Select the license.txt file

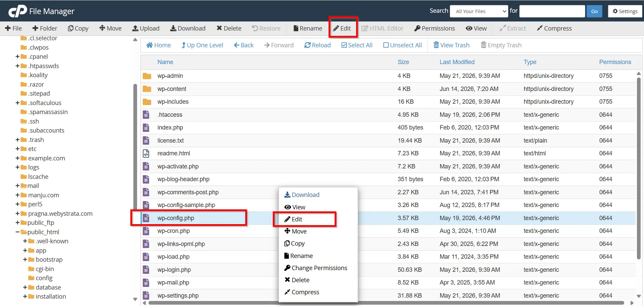point(170,141)
